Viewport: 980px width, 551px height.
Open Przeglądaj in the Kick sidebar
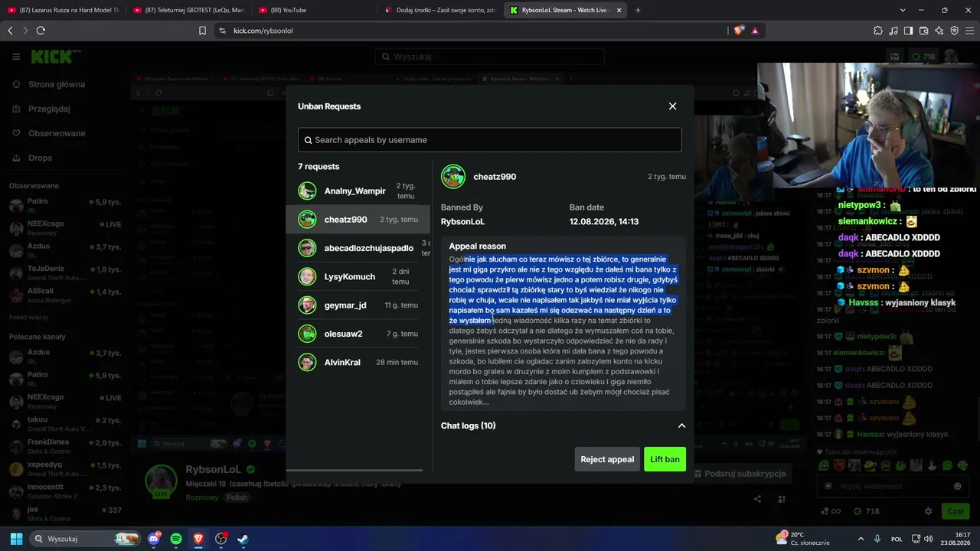pos(49,109)
